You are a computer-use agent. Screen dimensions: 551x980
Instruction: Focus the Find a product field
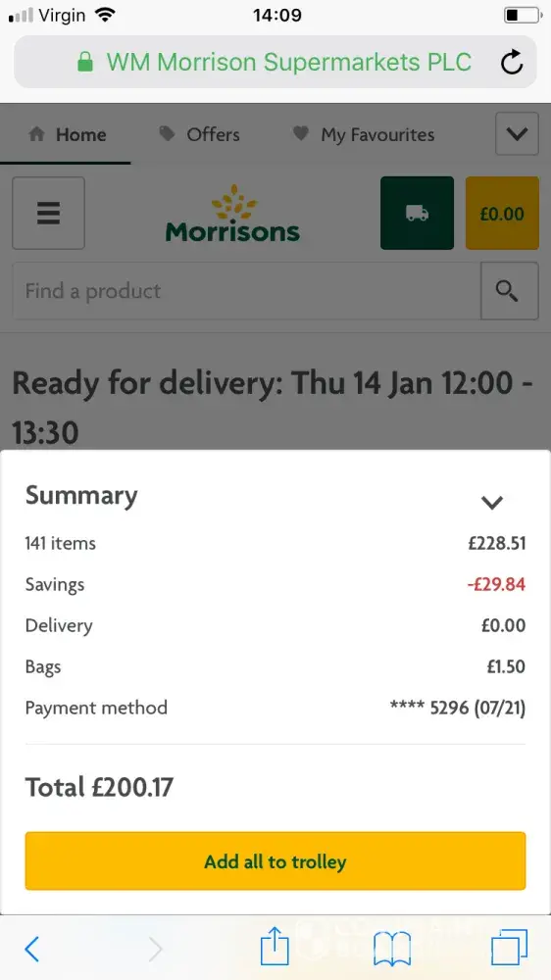point(246,291)
